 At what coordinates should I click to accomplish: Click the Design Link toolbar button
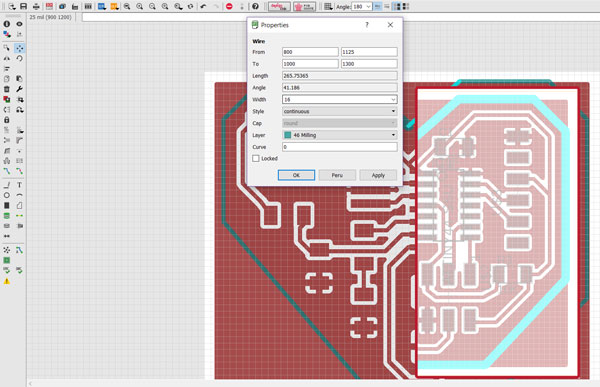(279, 7)
